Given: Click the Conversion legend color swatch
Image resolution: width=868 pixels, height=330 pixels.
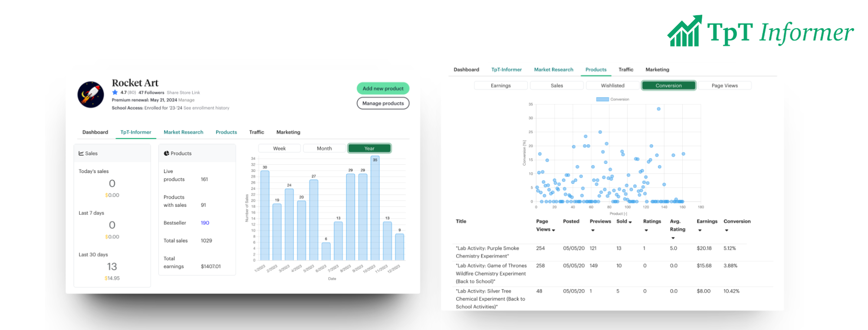Looking at the screenshot, I should 602,99.
